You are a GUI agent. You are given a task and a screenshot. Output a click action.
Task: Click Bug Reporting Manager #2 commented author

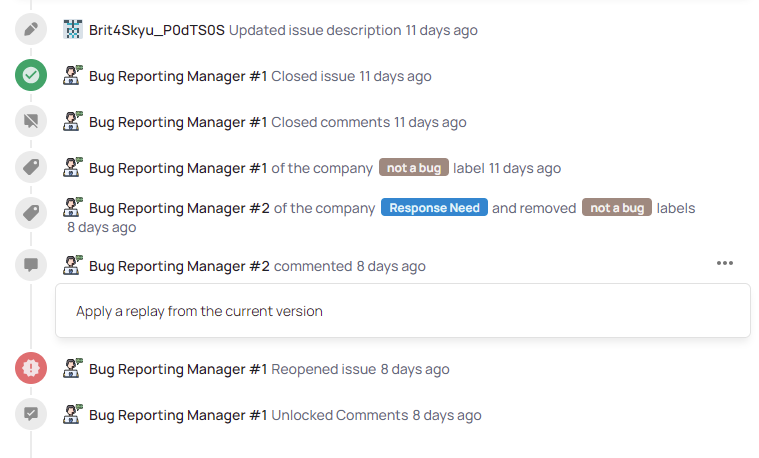179,266
